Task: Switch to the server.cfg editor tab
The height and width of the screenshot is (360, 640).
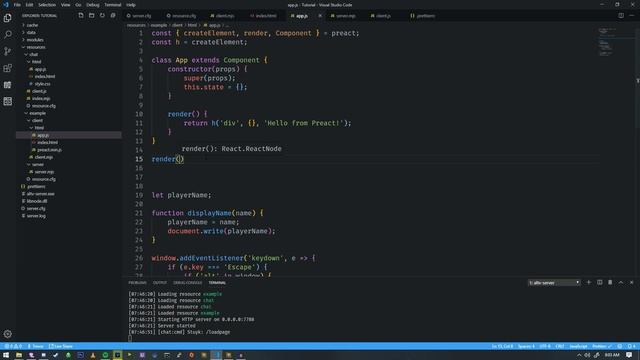Action: pos(141,16)
